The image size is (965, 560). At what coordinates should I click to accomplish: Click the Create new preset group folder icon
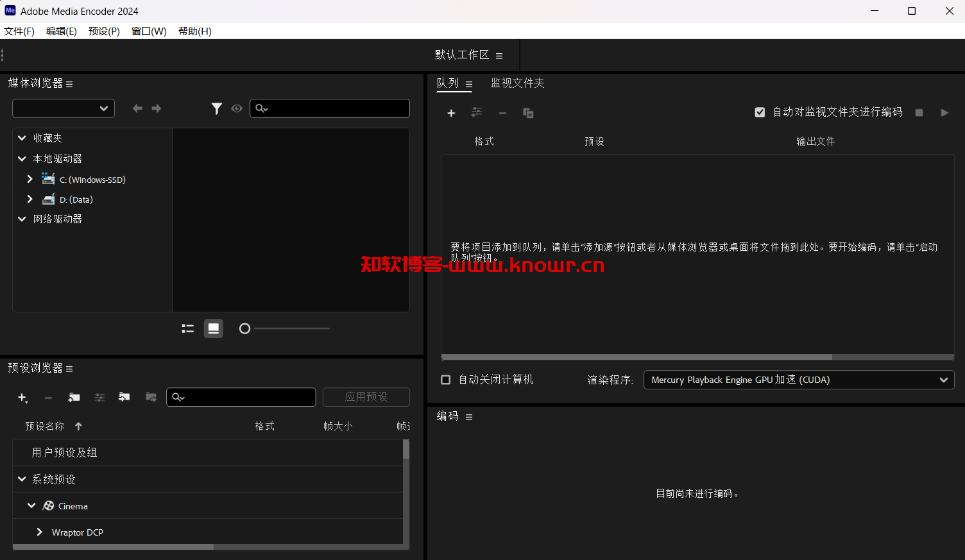(x=74, y=398)
